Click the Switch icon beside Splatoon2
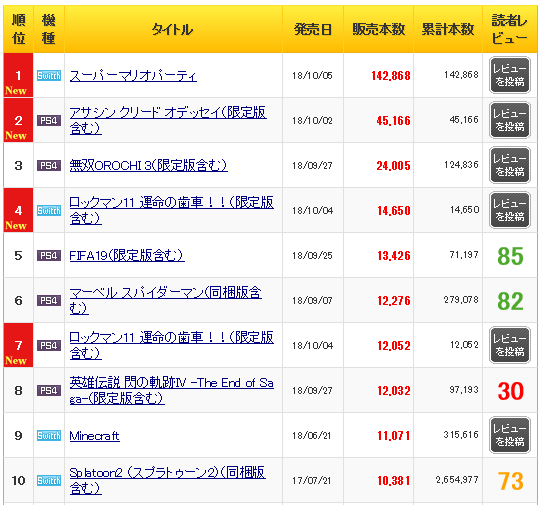 click(49, 481)
